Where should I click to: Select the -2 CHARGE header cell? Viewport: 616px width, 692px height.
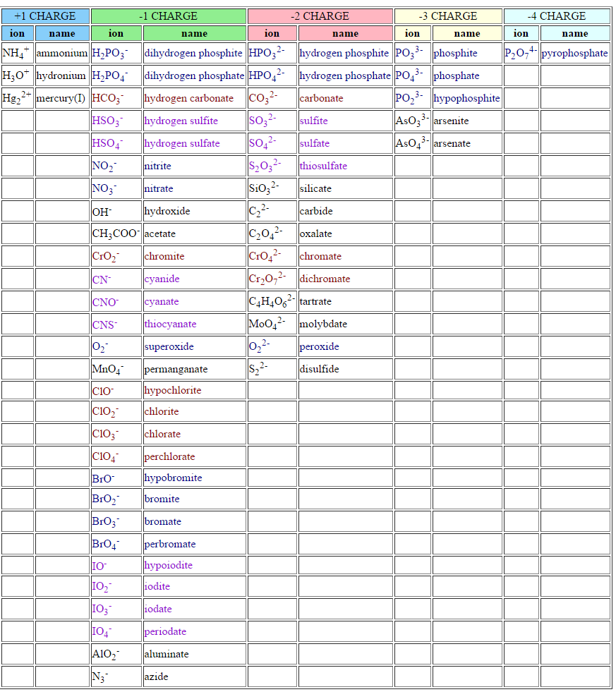[x=320, y=16]
